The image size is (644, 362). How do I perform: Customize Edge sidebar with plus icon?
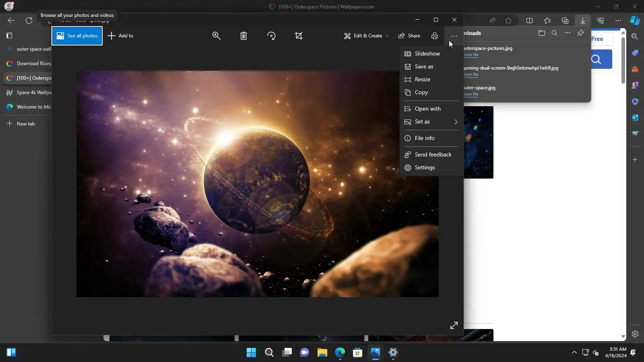[635, 160]
